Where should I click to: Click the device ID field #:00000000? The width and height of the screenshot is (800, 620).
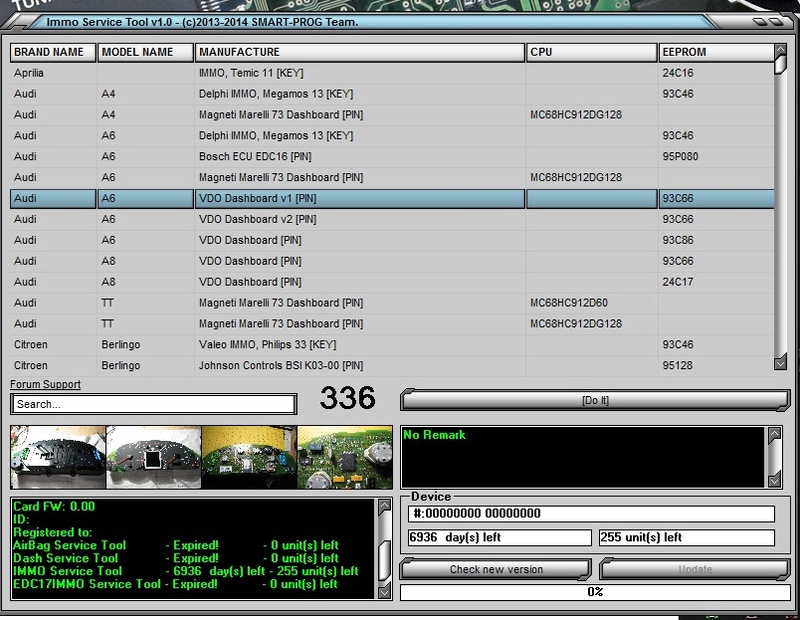tap(591, 513)
